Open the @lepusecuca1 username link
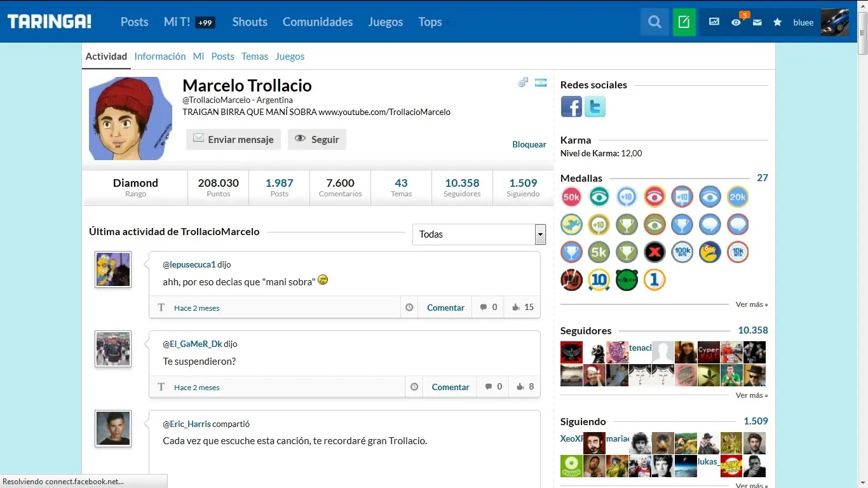 coord(189,264)
